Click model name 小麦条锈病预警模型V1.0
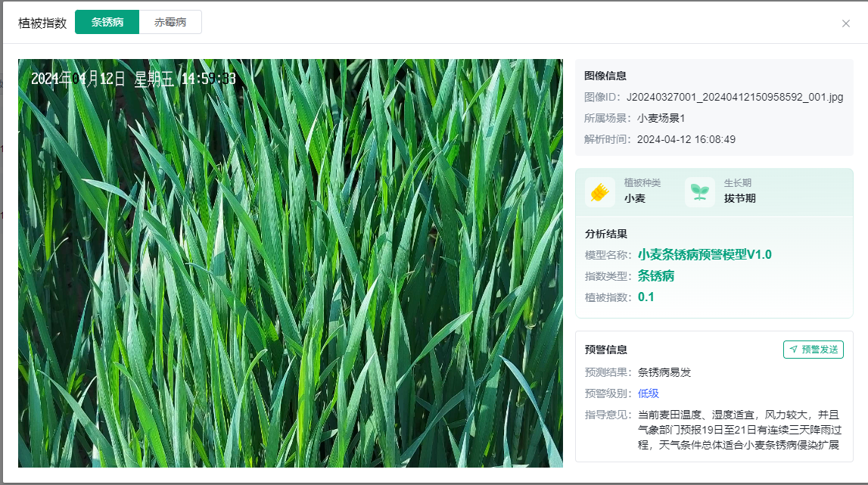The width and height of the screenshot is (868, 485). point(705,254)
